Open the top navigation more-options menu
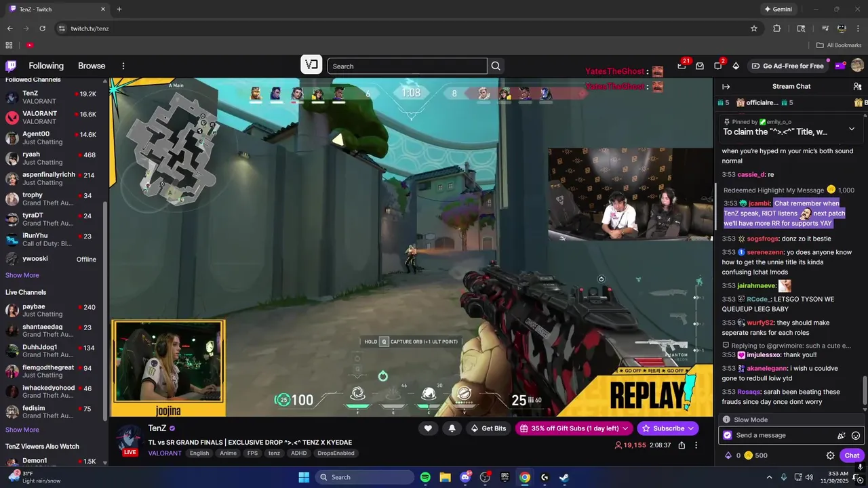This screenshot has height=488, width=868. 123,66
